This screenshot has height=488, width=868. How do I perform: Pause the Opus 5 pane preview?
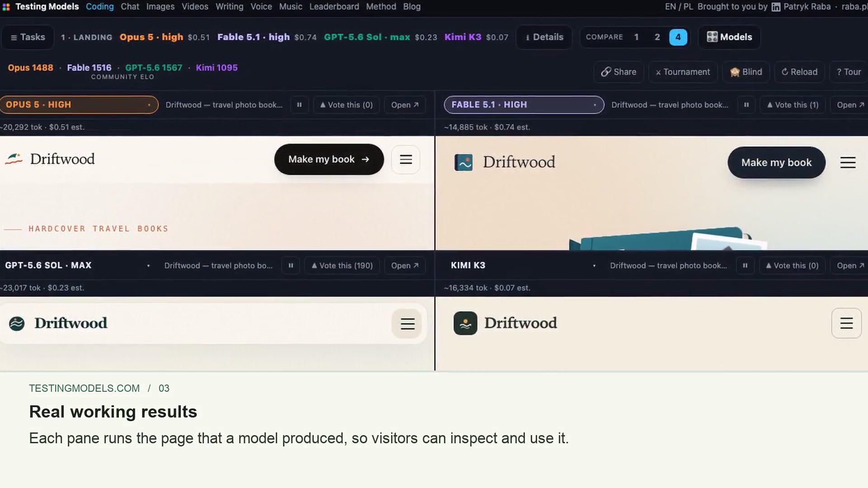point(299,105)
